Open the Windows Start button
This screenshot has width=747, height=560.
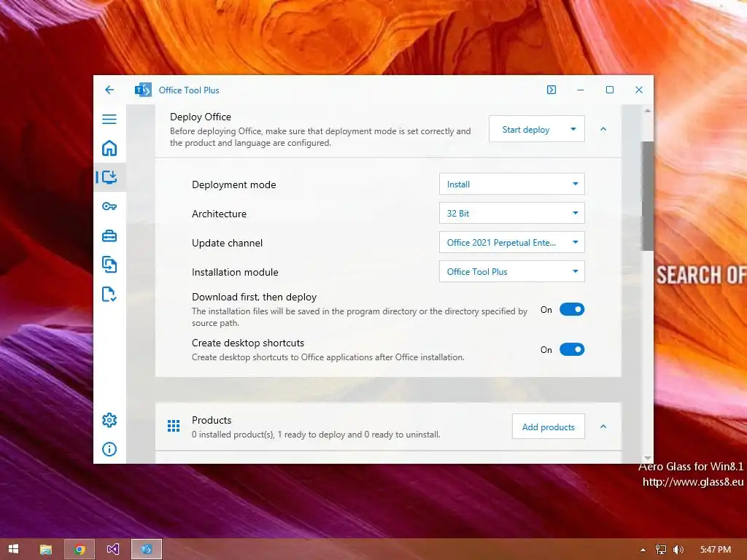(x=13, y=549)
